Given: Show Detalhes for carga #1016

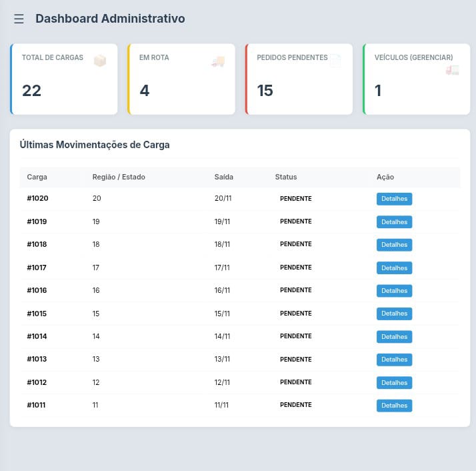Looking at the screenshot, I should pyautogui.click(x=394, y=291).
